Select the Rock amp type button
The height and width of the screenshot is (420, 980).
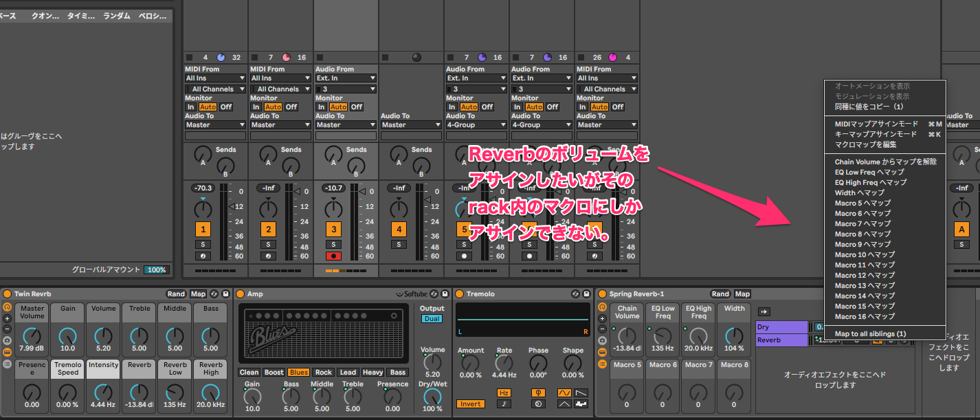pos(324,373)
